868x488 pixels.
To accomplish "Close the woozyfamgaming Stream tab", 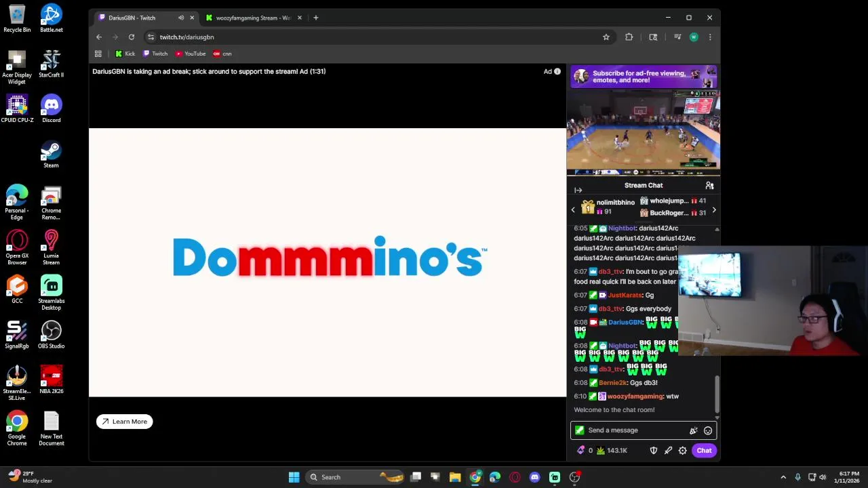I will pos(299,18).
